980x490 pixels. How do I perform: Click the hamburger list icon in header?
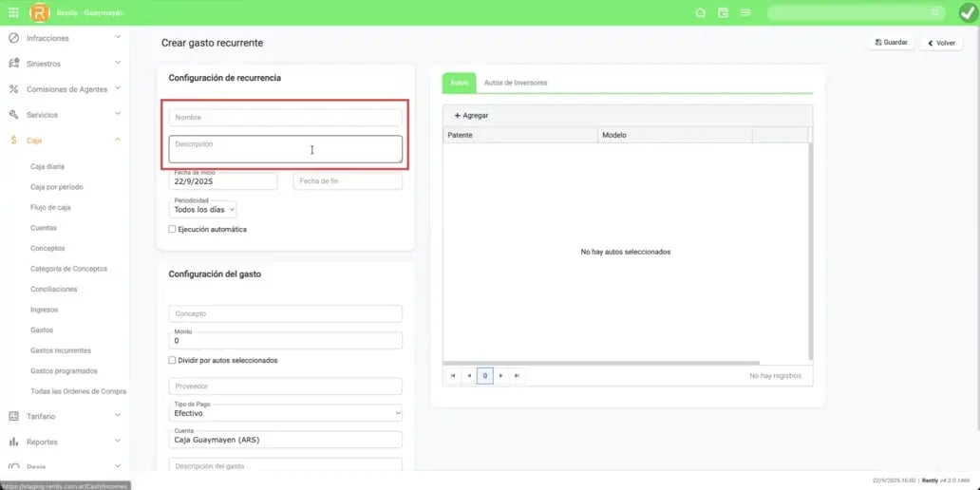click(x=745, y=12)
